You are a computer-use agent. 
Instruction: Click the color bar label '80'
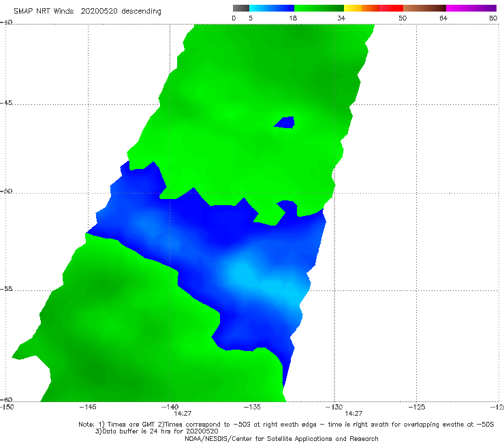493,18
